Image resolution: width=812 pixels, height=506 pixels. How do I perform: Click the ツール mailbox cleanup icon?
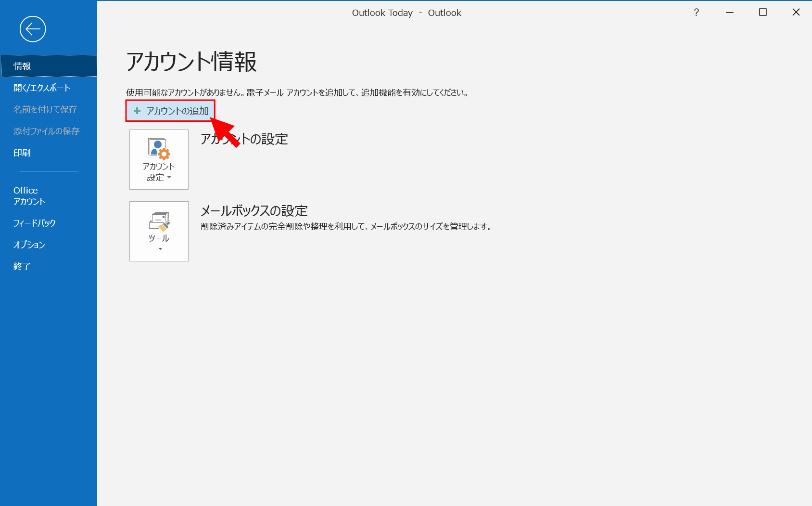coord(159,221)
